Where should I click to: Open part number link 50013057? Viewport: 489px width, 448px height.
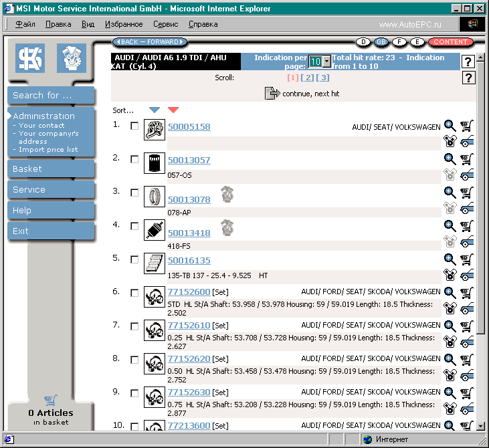[x=189, y=160]
